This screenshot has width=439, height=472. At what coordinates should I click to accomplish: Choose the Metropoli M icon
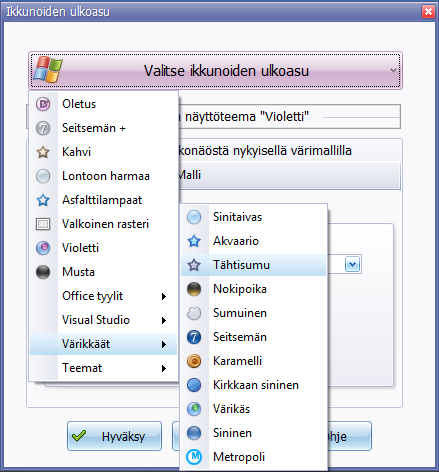click(194, 457)
